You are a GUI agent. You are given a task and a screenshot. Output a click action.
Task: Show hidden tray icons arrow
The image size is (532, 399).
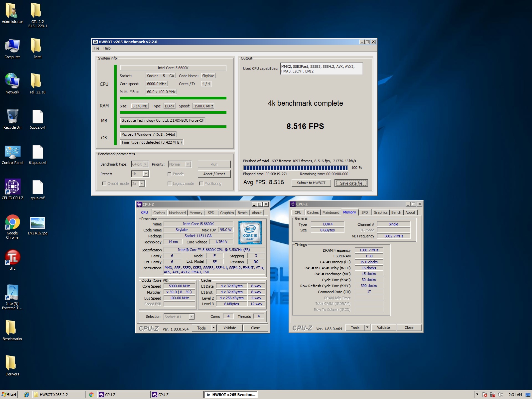point(477,394)
